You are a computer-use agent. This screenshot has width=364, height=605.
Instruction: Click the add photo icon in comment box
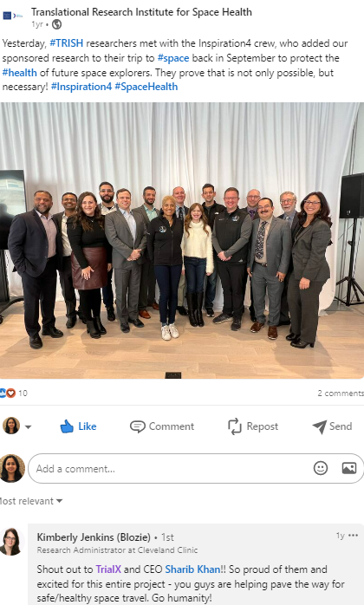click(349, 468)
